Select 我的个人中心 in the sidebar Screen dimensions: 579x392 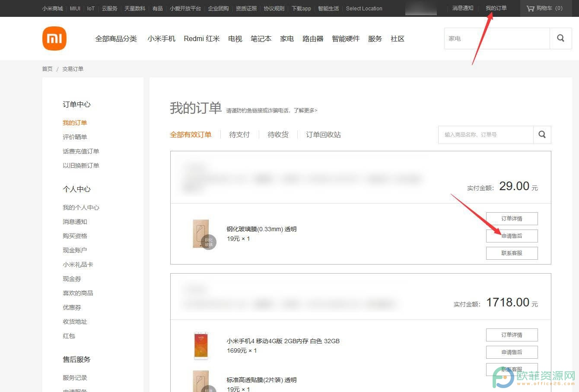pyautogui.click(x=81, y=207)
